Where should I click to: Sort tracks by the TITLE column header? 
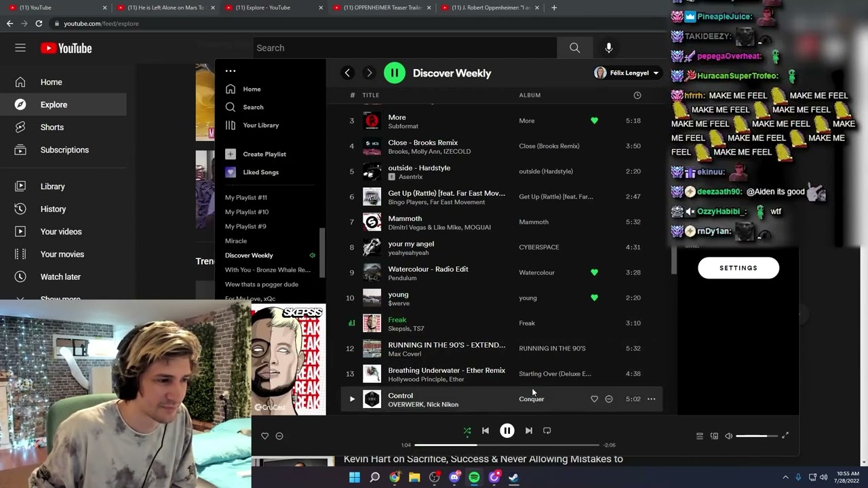coord(370,96)
